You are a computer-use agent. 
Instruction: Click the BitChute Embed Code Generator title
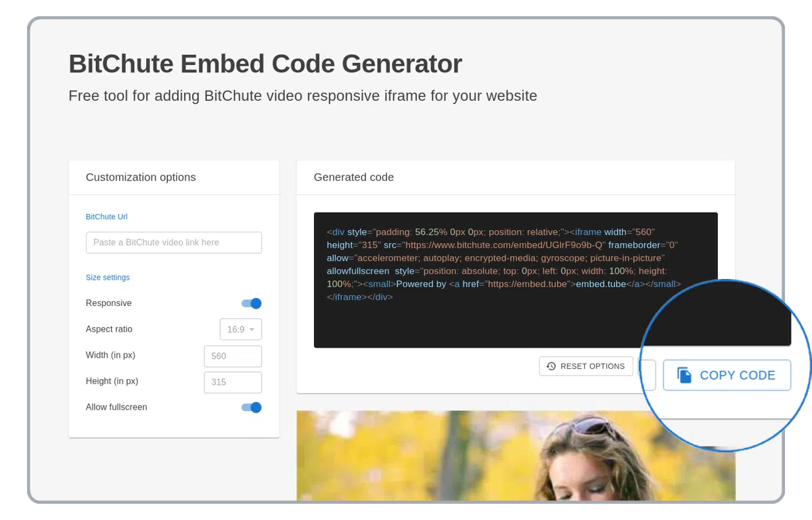pyautogui.click(x=265, y=64)
